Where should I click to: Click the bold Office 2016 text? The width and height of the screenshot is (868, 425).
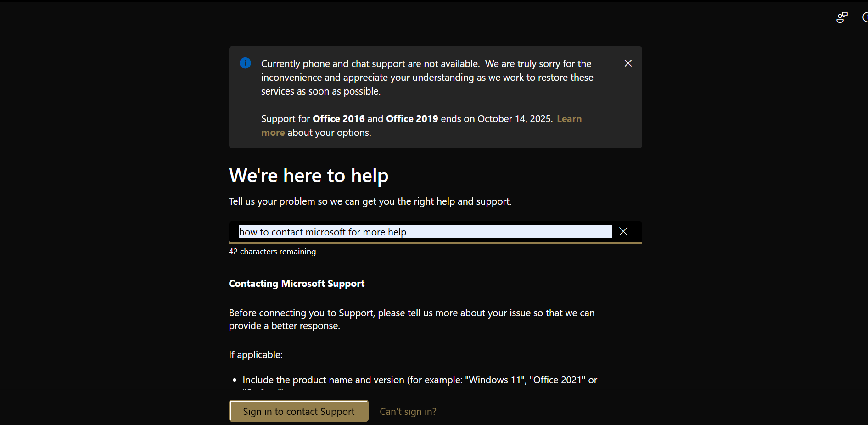(338, 118)
